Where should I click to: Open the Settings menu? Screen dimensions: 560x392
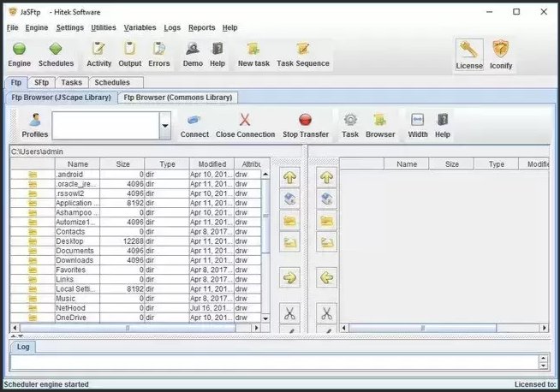point(70,27)
